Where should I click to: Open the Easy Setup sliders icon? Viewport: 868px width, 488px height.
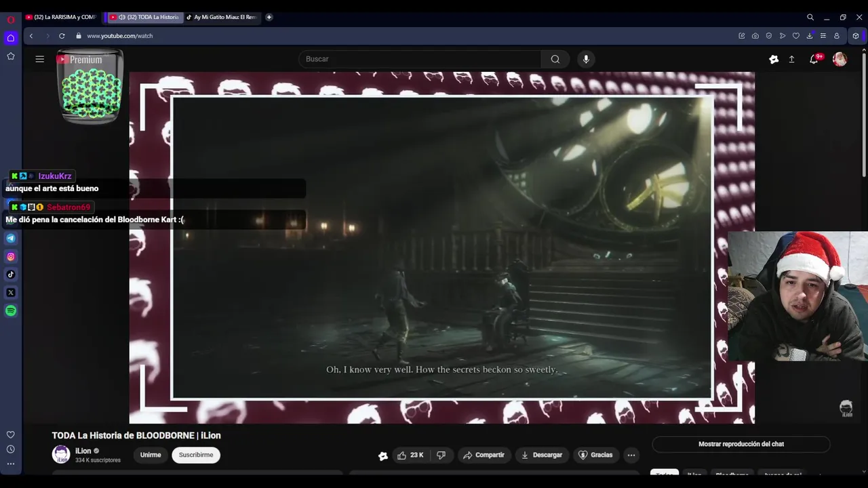point(823,36)
